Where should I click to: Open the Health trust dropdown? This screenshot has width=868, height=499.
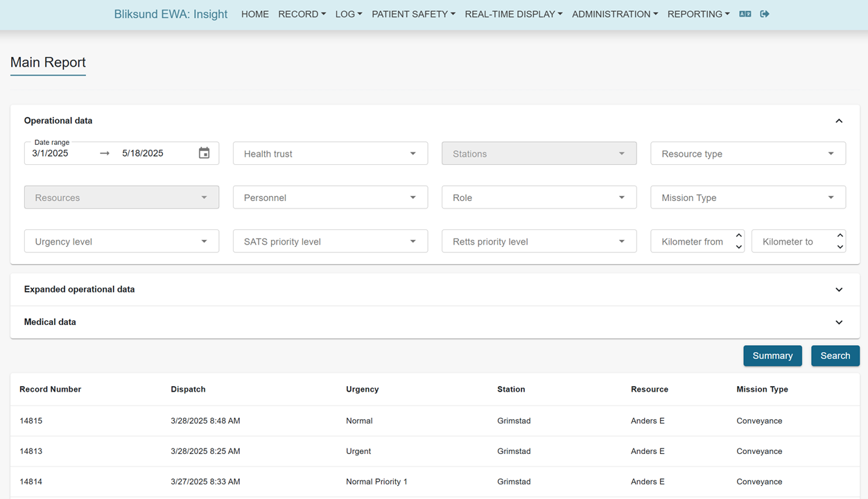[x=330, y=153]
